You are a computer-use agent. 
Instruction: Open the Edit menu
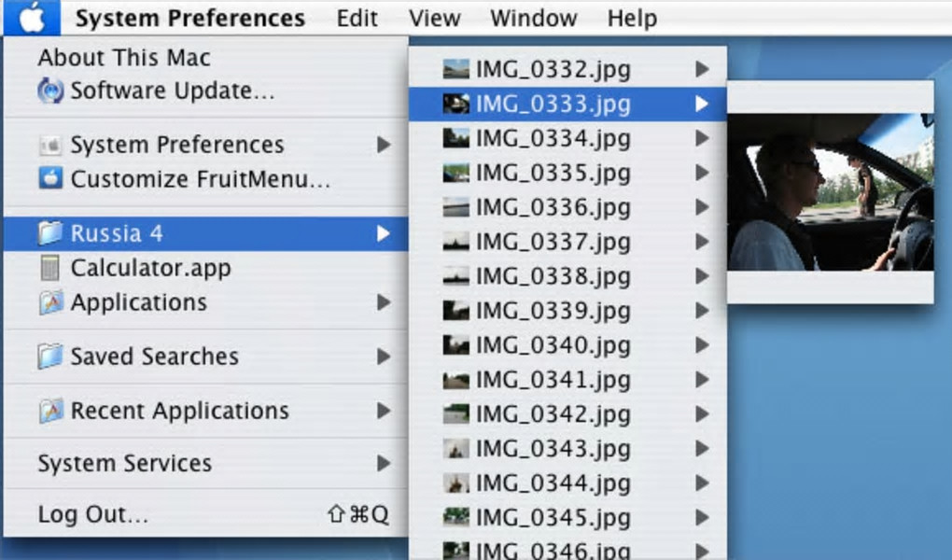point(357,18)
